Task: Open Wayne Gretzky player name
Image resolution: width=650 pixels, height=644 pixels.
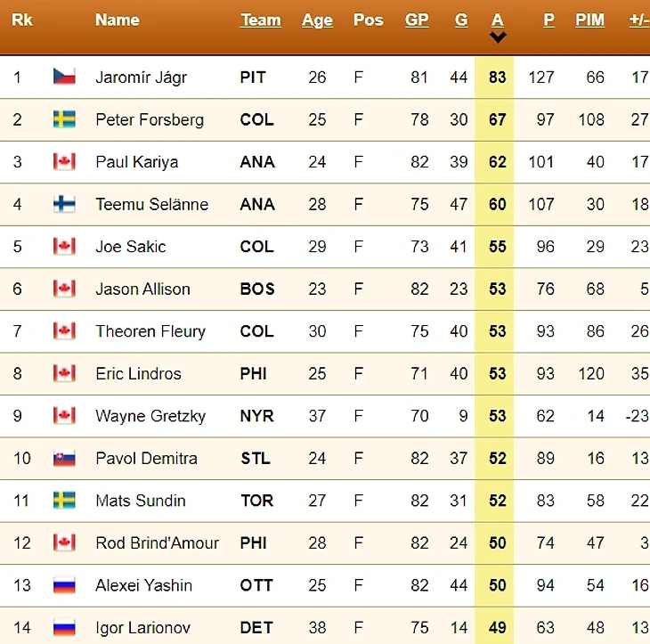Action: tap(150, 416)
